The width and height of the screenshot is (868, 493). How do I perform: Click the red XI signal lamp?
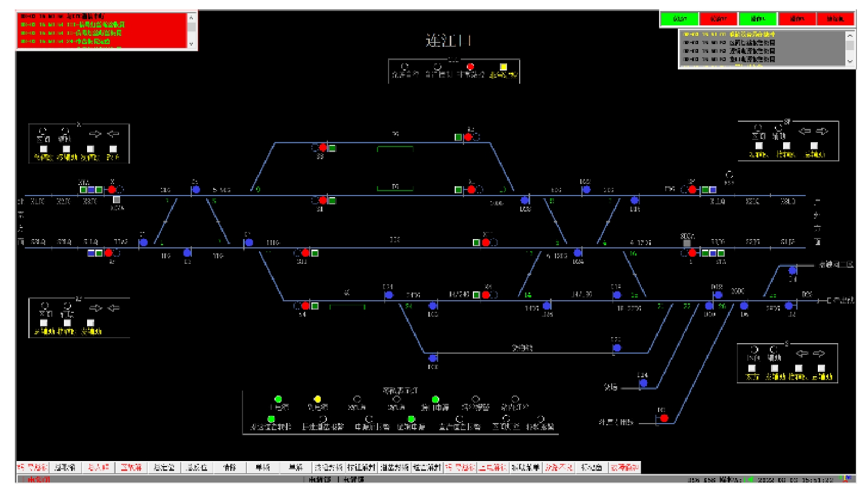(x=471, y=189)
